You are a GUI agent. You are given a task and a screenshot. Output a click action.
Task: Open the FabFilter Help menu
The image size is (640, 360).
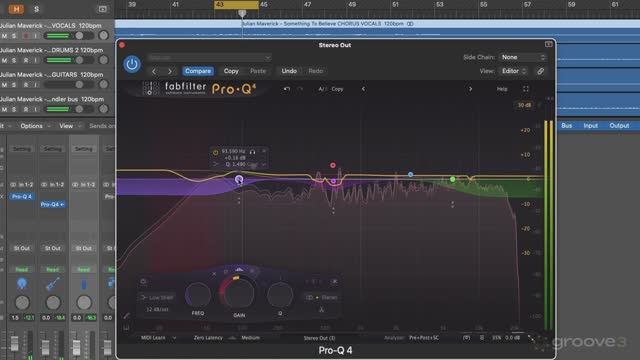click(502, 89)
